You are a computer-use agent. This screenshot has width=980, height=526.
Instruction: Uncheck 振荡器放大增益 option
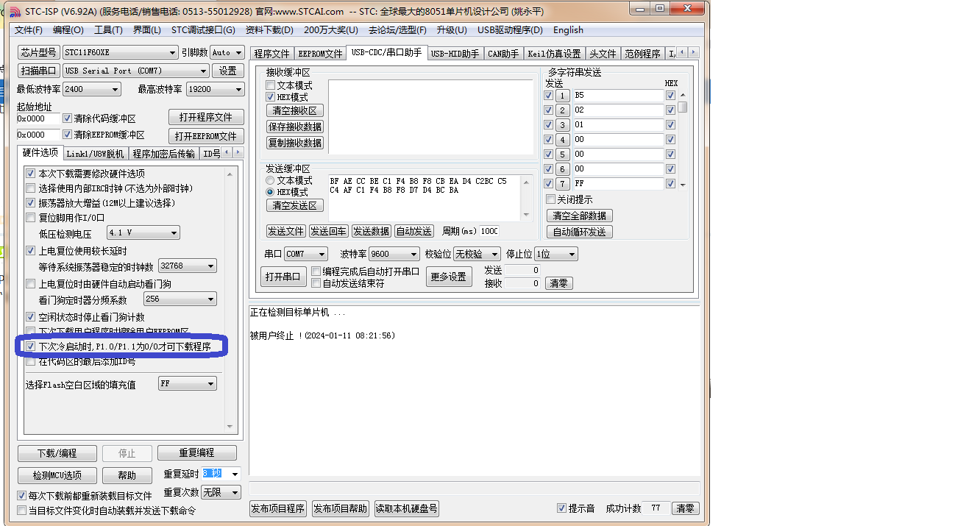(x=31, y=203)
